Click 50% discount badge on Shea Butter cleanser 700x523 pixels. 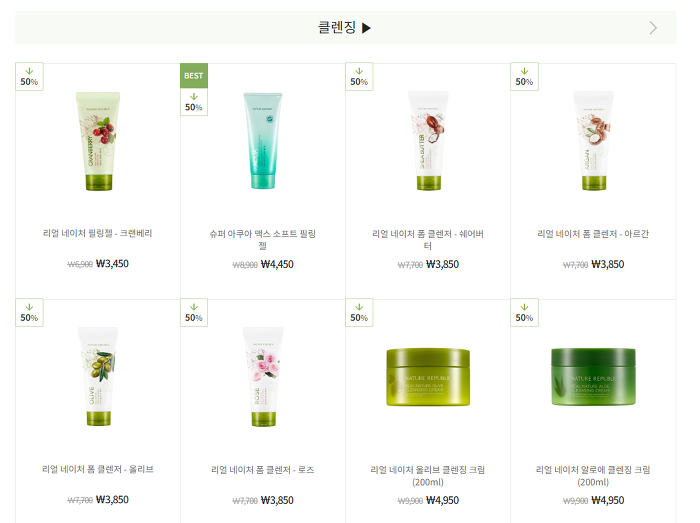[359, 77]
